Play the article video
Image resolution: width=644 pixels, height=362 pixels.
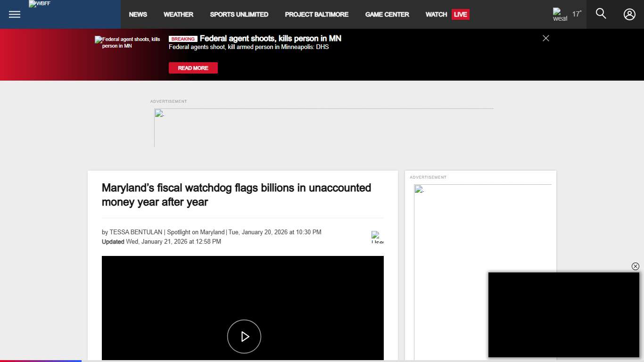point(244,337)
